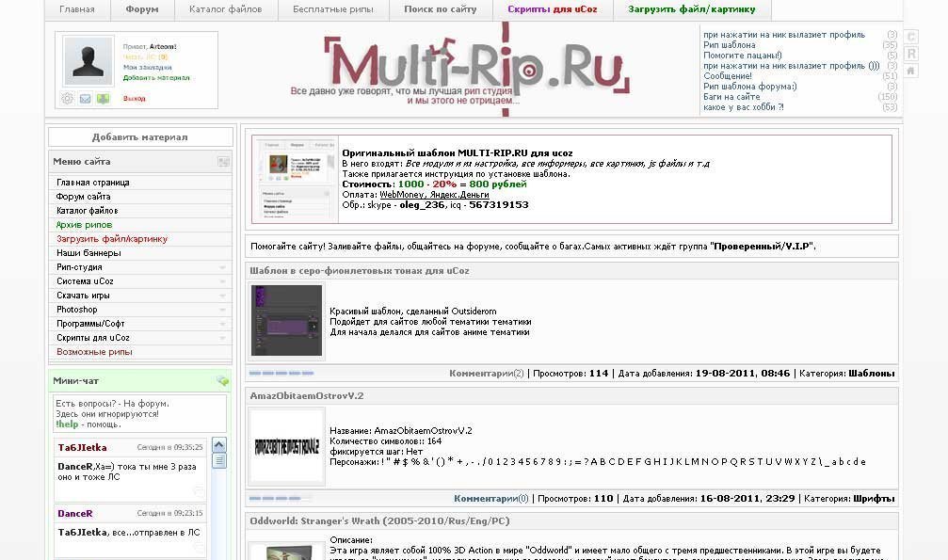Open the Форум top navigation tab
The height and width of the screenshot is (560, 948).
coord(142,9)
